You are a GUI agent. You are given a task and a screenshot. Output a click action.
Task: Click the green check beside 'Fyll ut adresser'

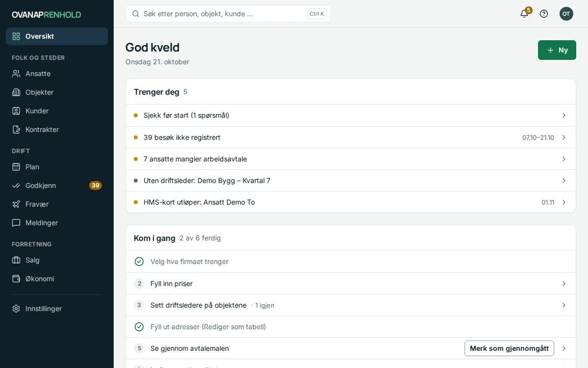click(139, 327)
